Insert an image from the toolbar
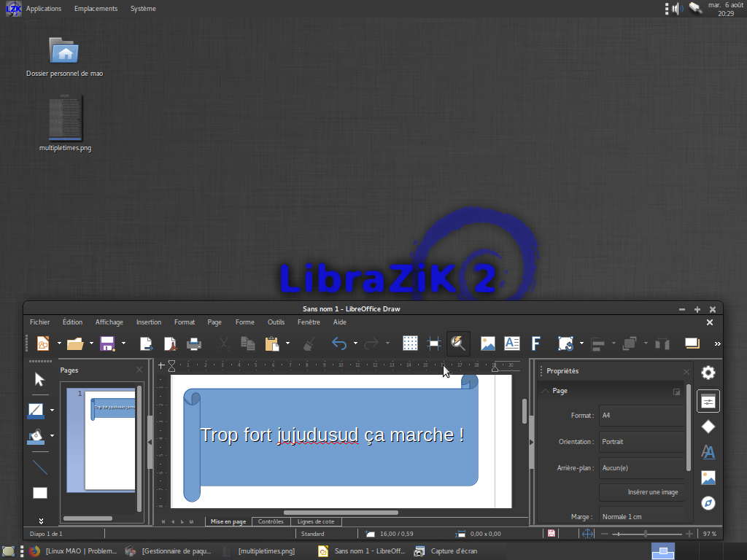The image size is (747, 560). [x=488, y=343]
